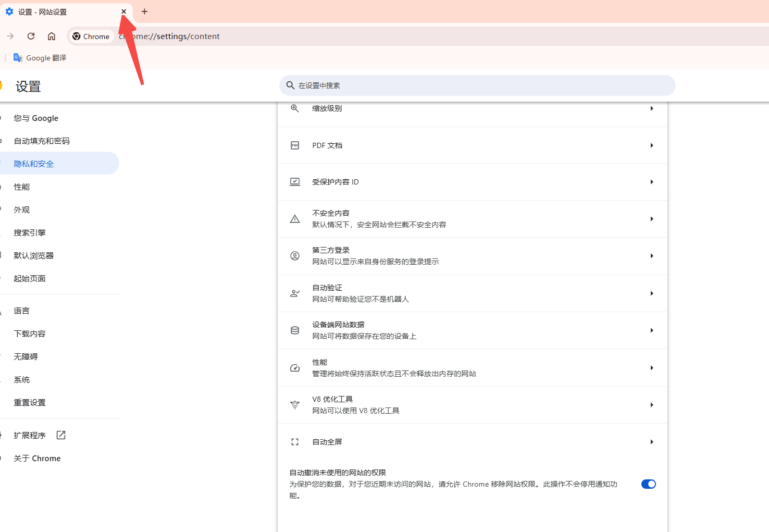The height and width of the screenshot is (532, 769).
Task: Click the 第三方登录 account circle icon
Action: [x=295, y=256]
